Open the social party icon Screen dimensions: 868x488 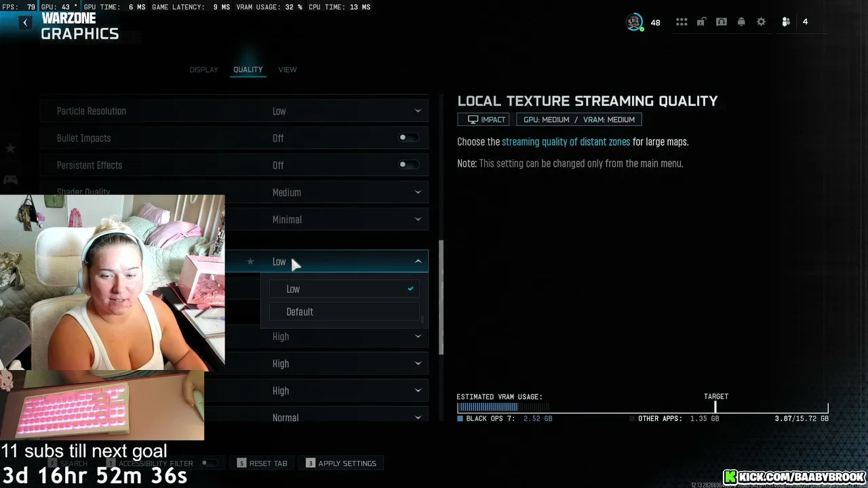coord(786,22)
